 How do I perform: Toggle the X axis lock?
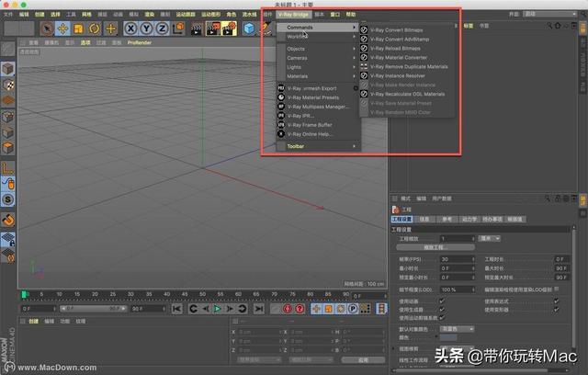tap(130, 28)
